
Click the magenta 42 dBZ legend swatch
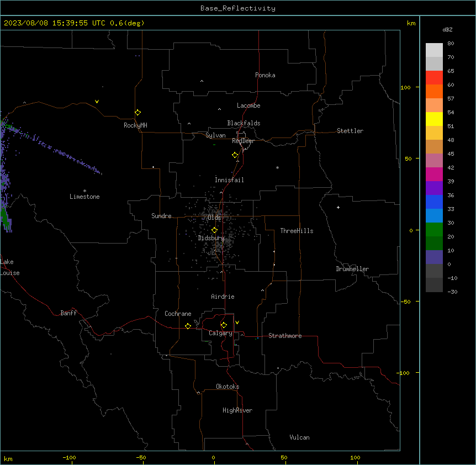(434, 174)
